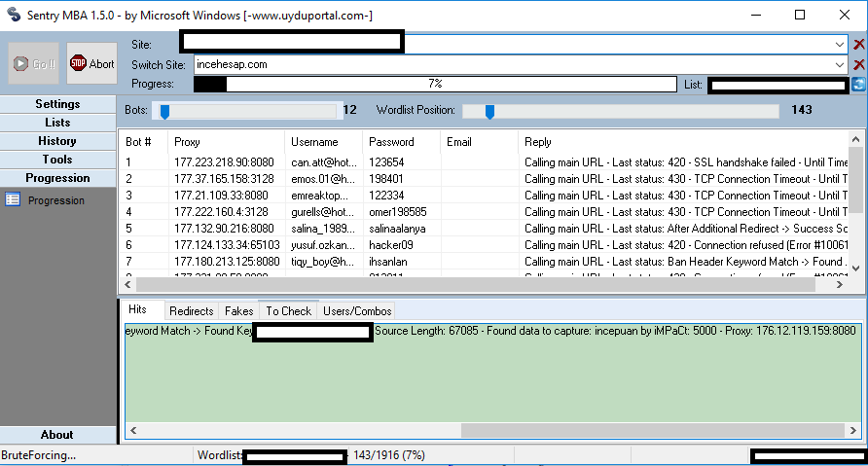Image resolution: width=868 pixels, height=466 pixels.
Task: Switch to the To Check tab
Action: [288, 311]
